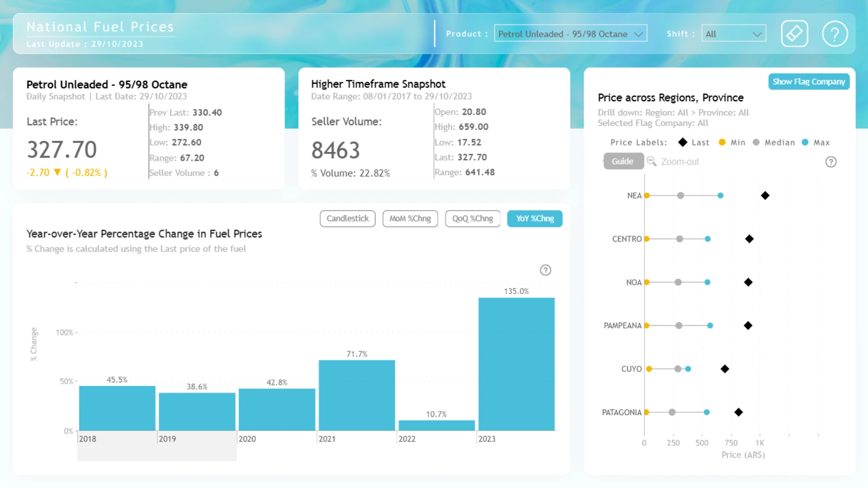Toggle the Guide button
868x488 pixels.
coord(623,161)
